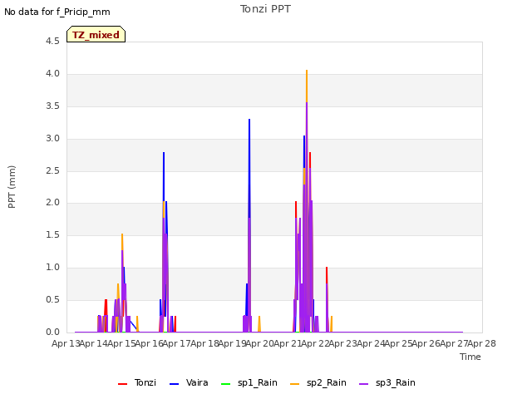
Task: Toggle the Tonzi legend entry
Action: click(x=137, y=383)
